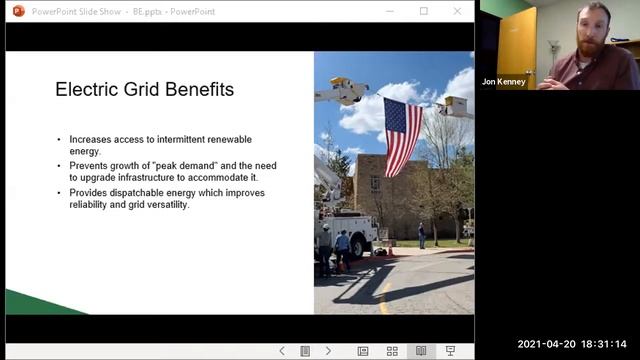
Task: Switch to Normal view icon
Action: [363, 351]
